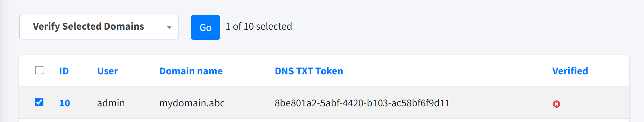Viewport: 644px width, 122px height.
Task: Sort by Verified column header
Action: pos(570,71)
